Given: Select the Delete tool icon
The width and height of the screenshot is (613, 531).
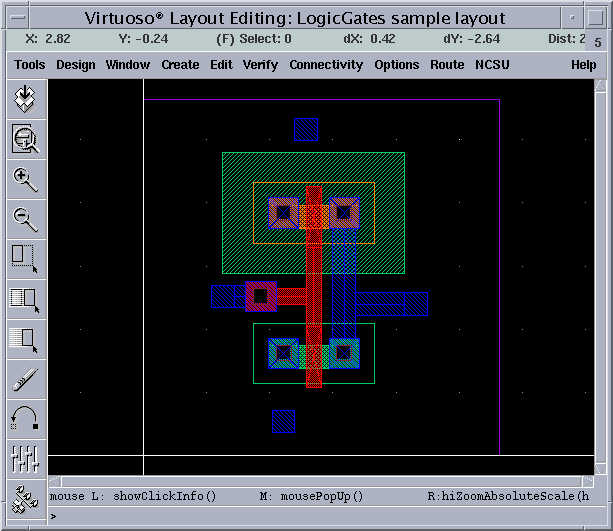Looking at the screenshot, I should pyautogui.click(x=24, y=378).
